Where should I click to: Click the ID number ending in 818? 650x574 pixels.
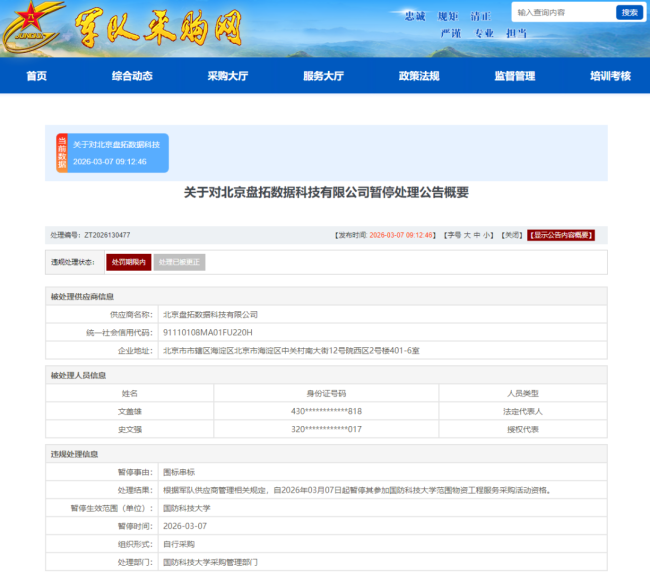326,411
